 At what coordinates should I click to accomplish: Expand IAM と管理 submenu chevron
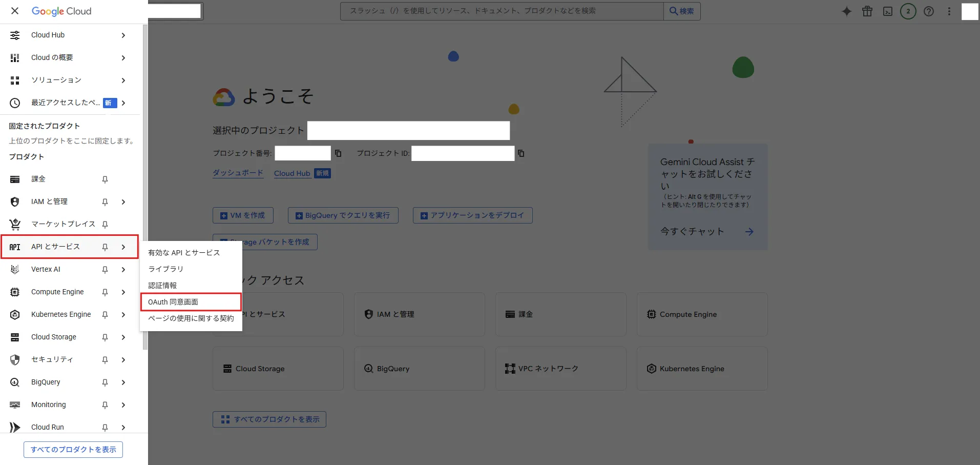123,202
